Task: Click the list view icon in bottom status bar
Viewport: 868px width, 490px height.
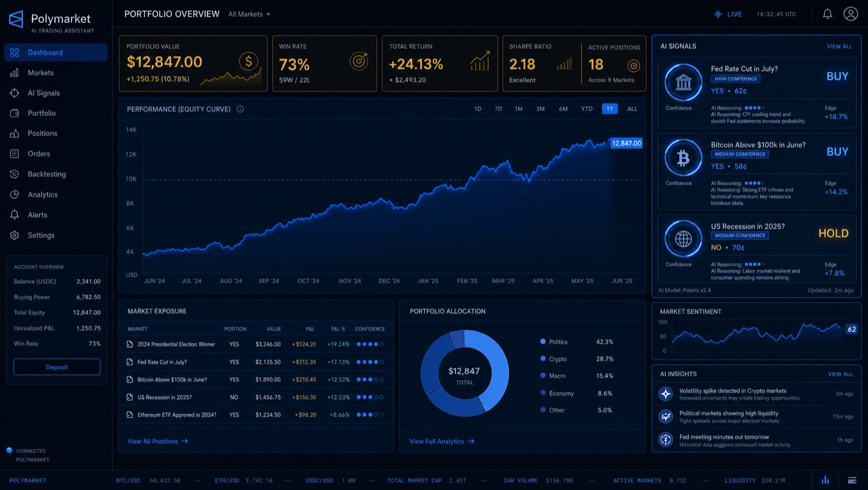Action: 852,480
